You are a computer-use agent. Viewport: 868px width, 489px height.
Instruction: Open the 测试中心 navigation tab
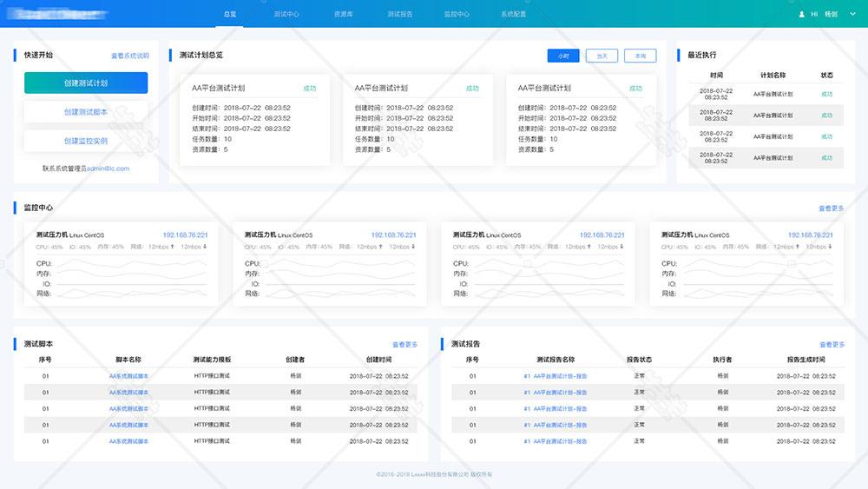click(x=286, y=15)
